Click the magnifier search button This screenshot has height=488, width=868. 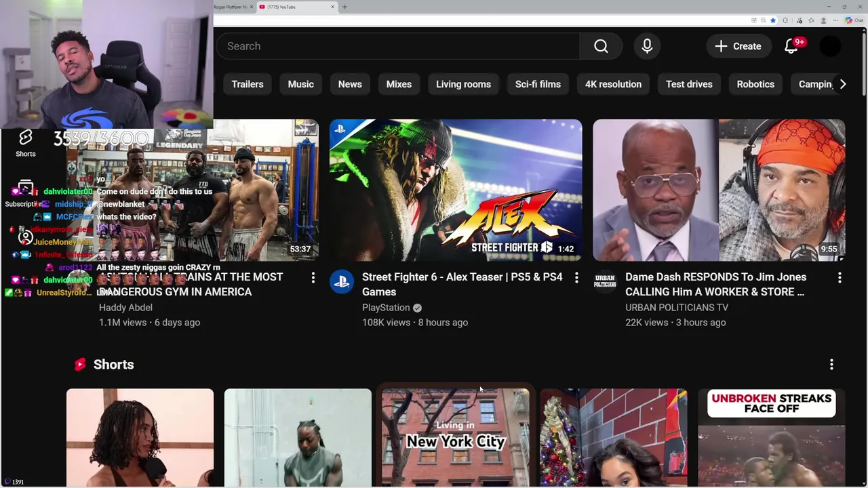601,46
